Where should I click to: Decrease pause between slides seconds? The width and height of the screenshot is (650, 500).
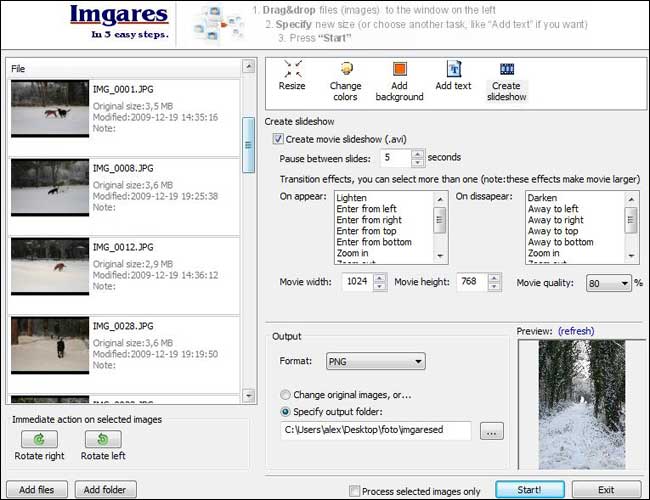[x=418, y=163]
